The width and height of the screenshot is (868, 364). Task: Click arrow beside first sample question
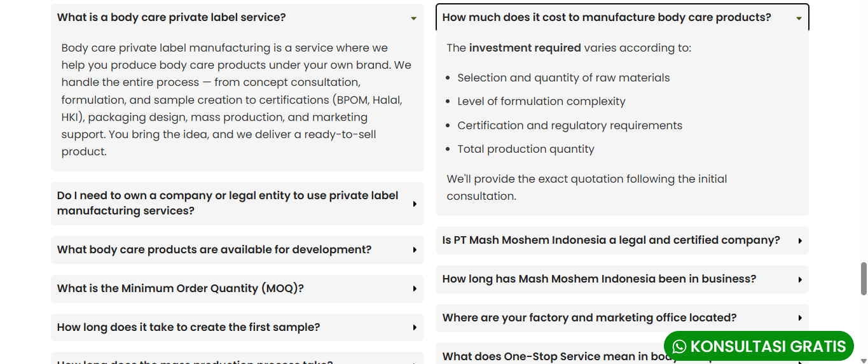click(415, 328)
